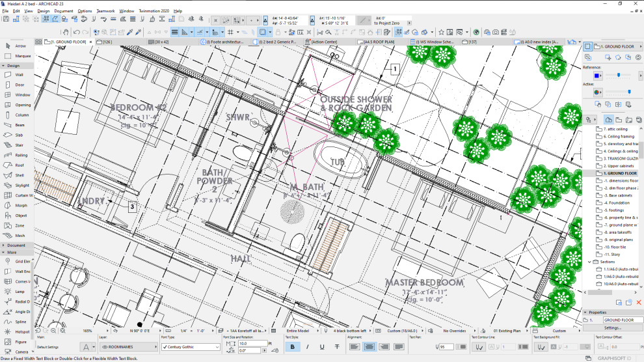Open the 7. attic ceiling story
644x362 pixels.
615,129
